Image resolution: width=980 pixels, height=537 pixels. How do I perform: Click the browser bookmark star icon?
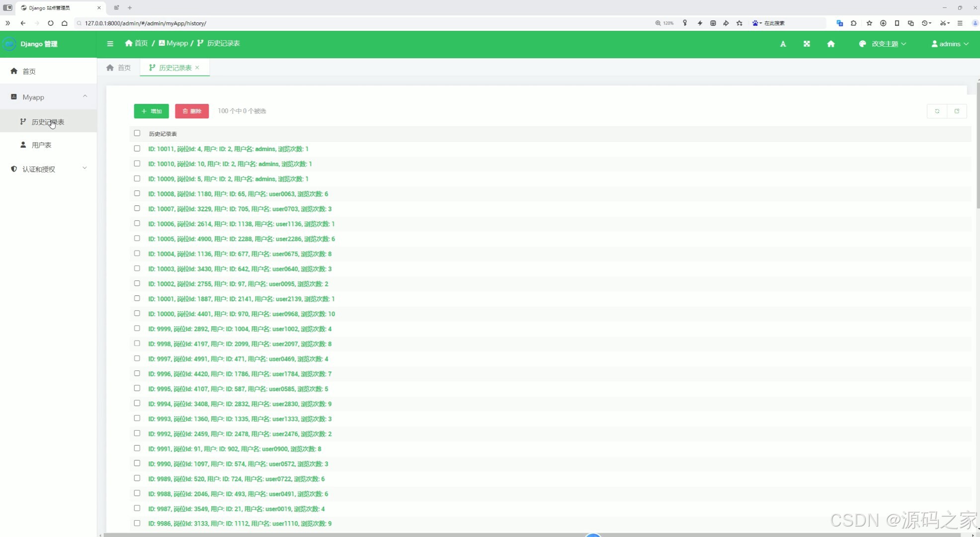[739, 23]
